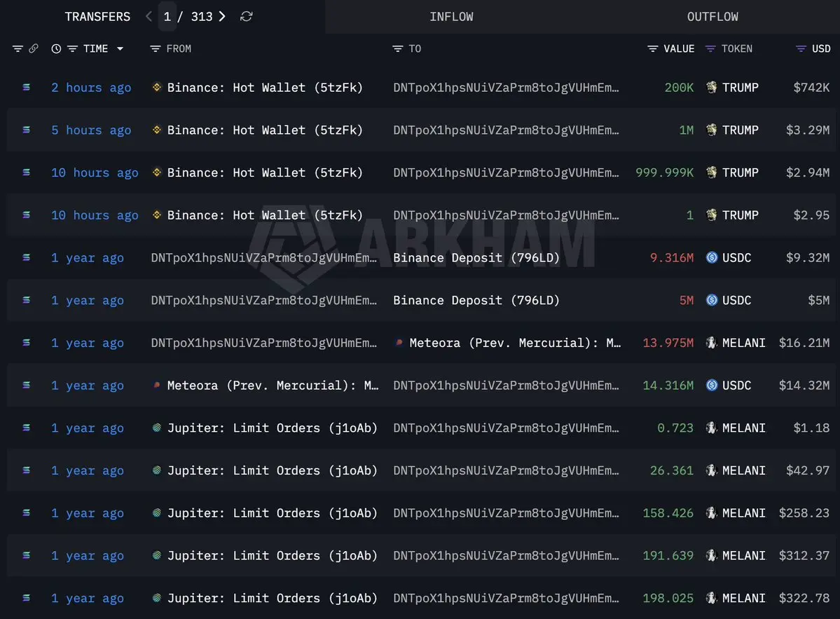Filter by FROM column
Viewport: 840px width, 619px height.
(156, 49)
